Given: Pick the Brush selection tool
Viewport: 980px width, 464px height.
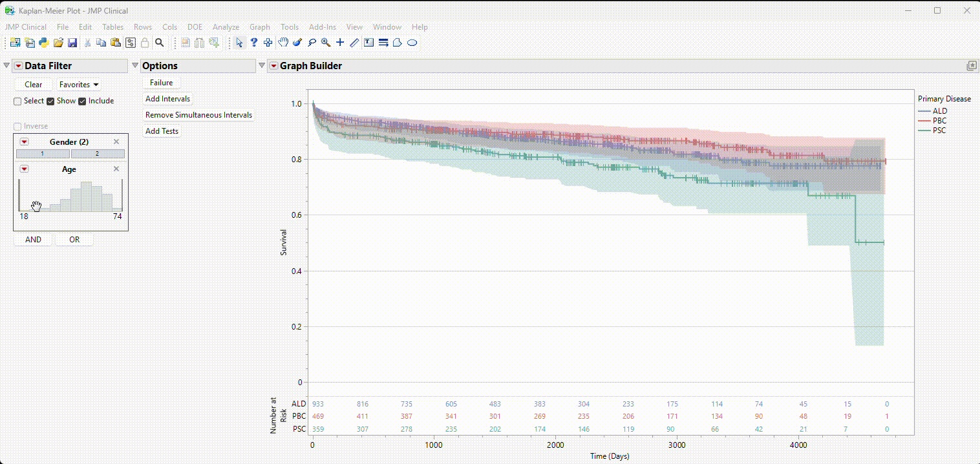Looking at the screenshot, I should pyautogui.click(x=297, y=43).
